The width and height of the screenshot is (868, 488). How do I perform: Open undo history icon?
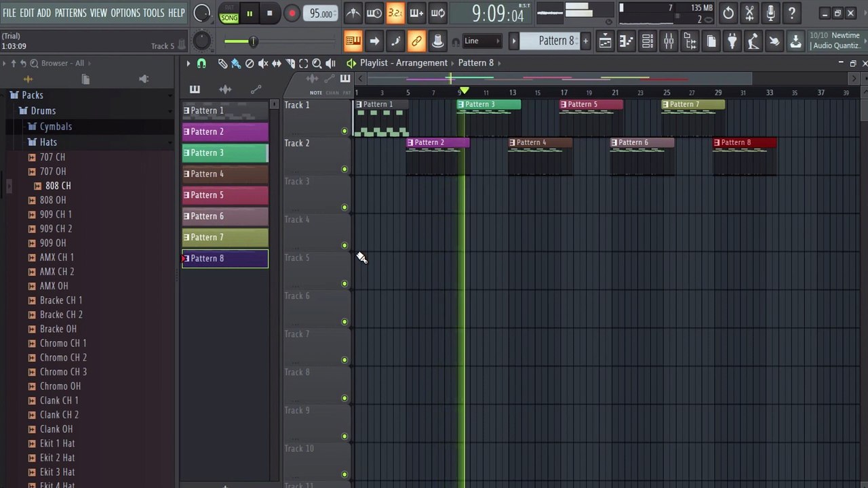[x=728, y=13]
